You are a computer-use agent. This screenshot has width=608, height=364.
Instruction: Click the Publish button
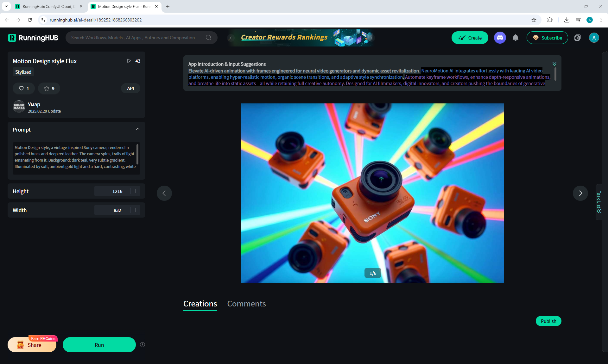[548, 321]
